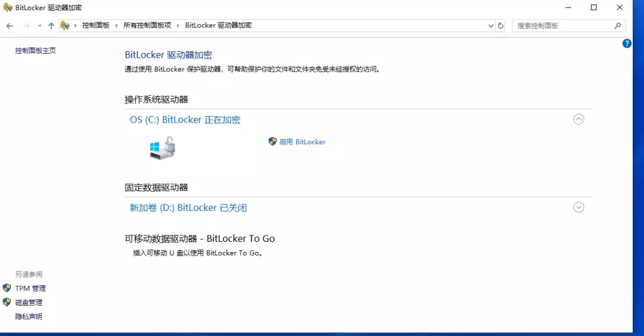Minimize the BitLocker window

pos(568,7)
